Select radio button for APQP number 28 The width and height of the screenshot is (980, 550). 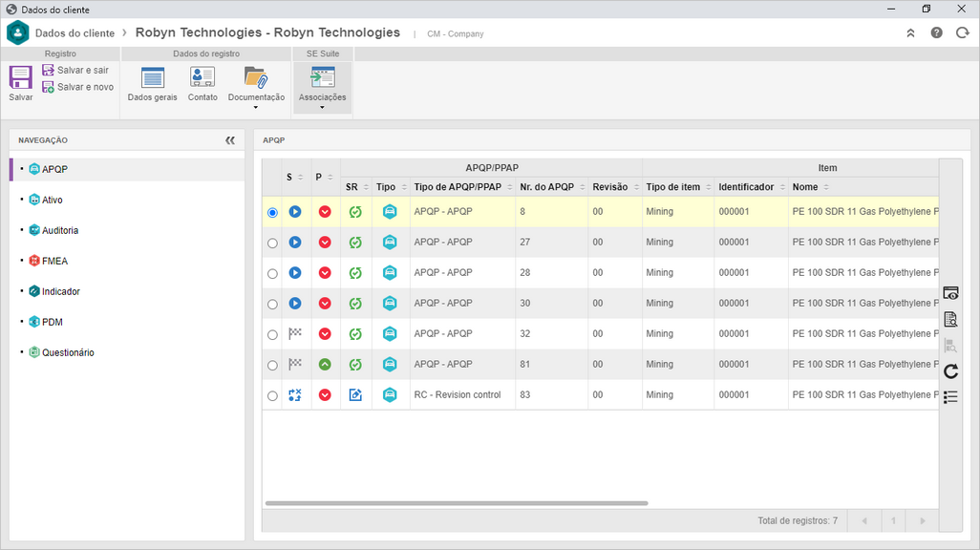272,274
